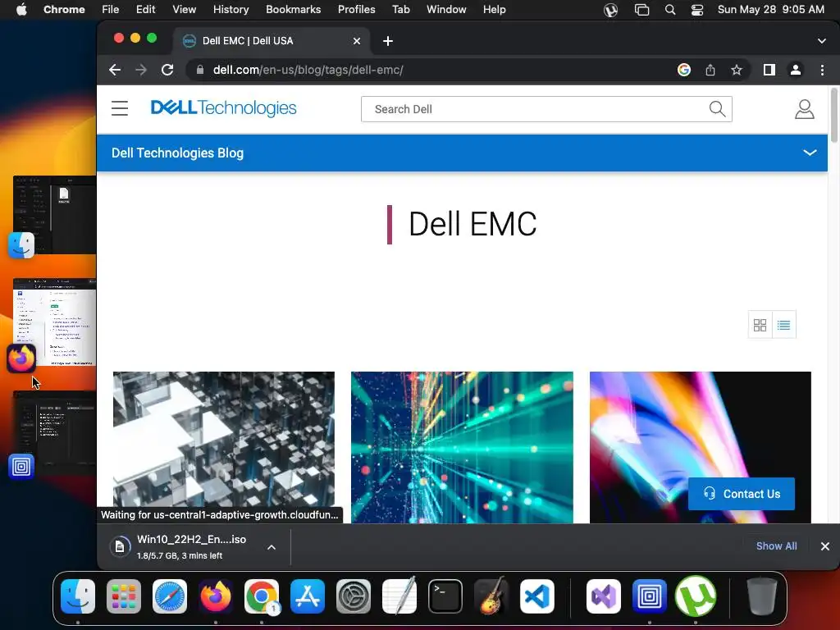
Task: Toggle Chrome side panel
Action: pos(769,70)
